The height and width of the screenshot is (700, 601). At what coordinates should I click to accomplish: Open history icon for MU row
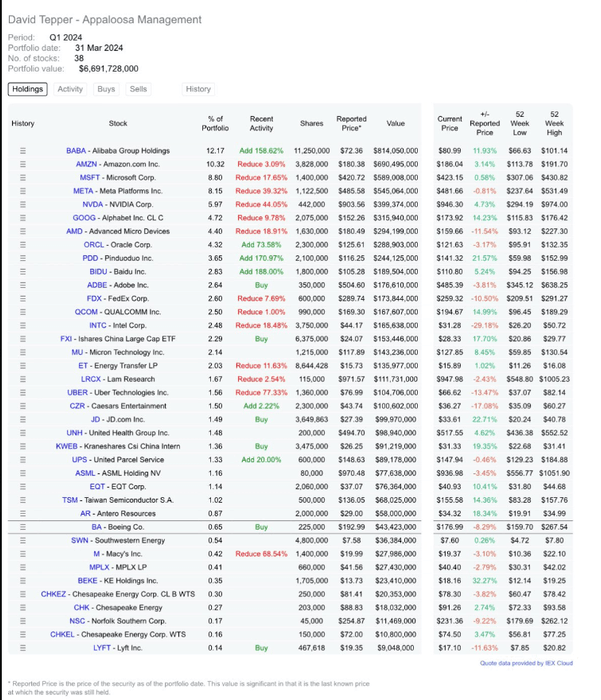coord(23,352)
